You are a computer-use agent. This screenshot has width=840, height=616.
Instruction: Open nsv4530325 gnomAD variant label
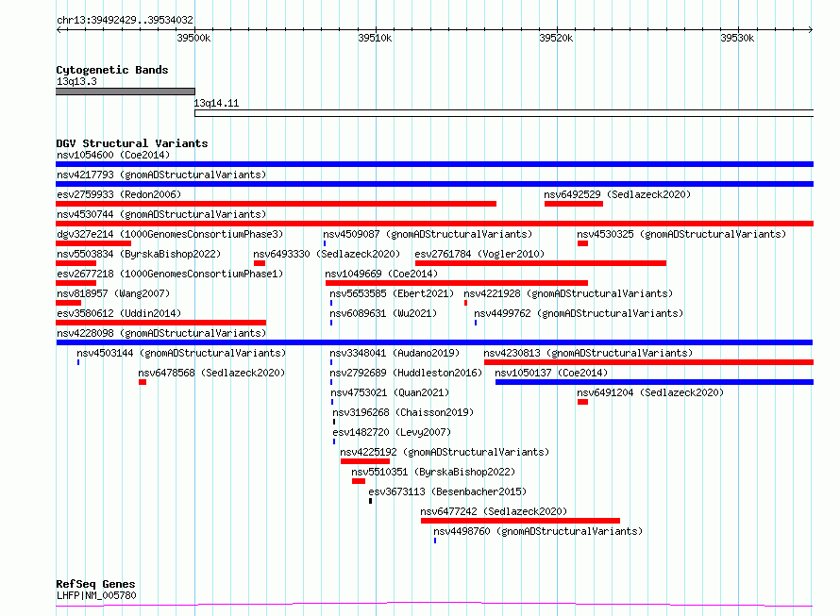click(681, 234)
